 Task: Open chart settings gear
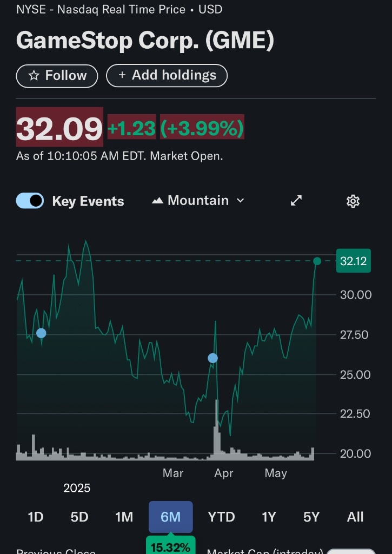point(353,201)
